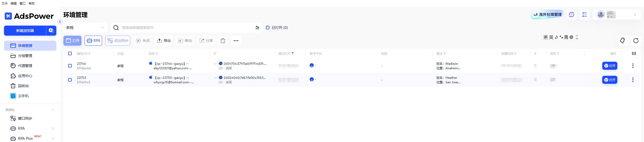Screen dimensions: 644x142
Task: Click the upload sync icon in header
Action: point(571,15)
